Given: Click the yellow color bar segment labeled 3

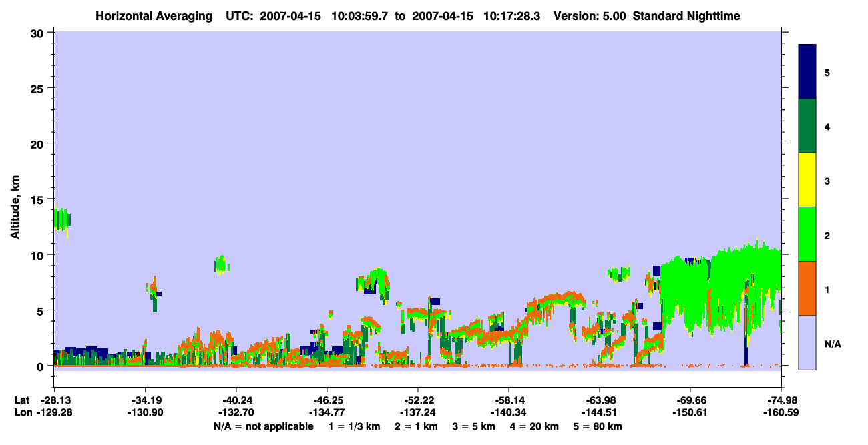Looking at the screenshot, I should [807, 180].
